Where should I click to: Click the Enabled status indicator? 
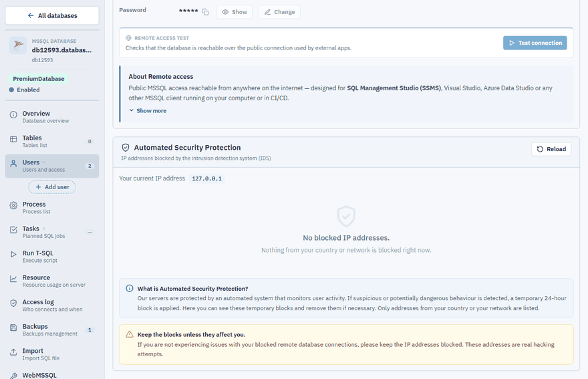coord(24,90)
